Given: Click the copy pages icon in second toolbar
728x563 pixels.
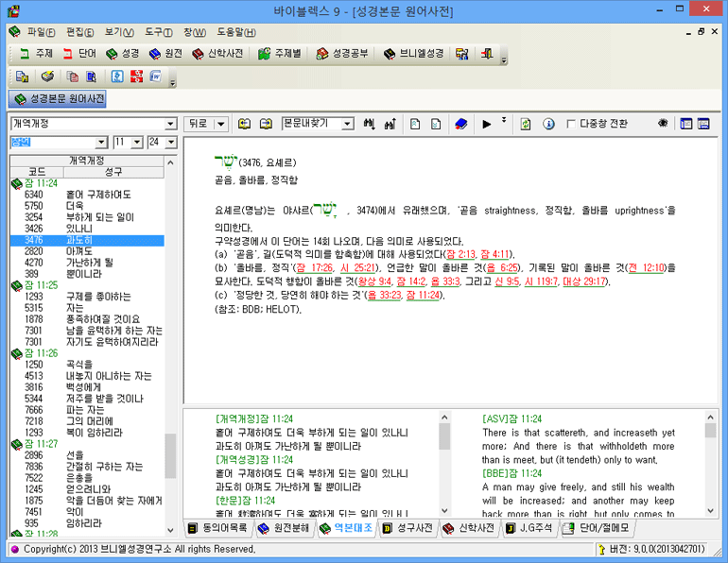Looking at the screenshot, I should pos(72,77).
